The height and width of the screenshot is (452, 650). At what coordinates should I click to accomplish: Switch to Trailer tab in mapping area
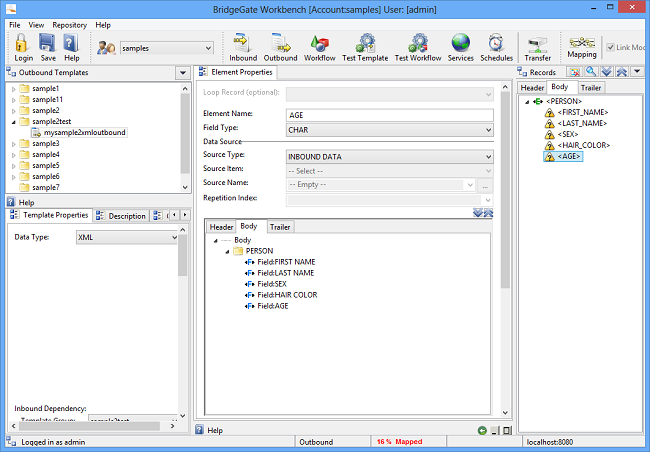[280, 227]
